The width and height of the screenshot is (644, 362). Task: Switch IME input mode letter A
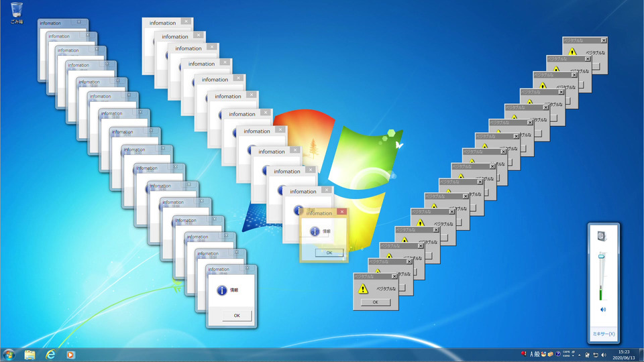click(x=531, y=354)
